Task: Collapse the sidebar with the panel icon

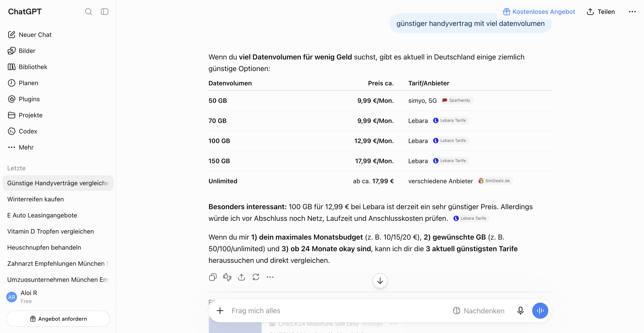Action: 104,12
